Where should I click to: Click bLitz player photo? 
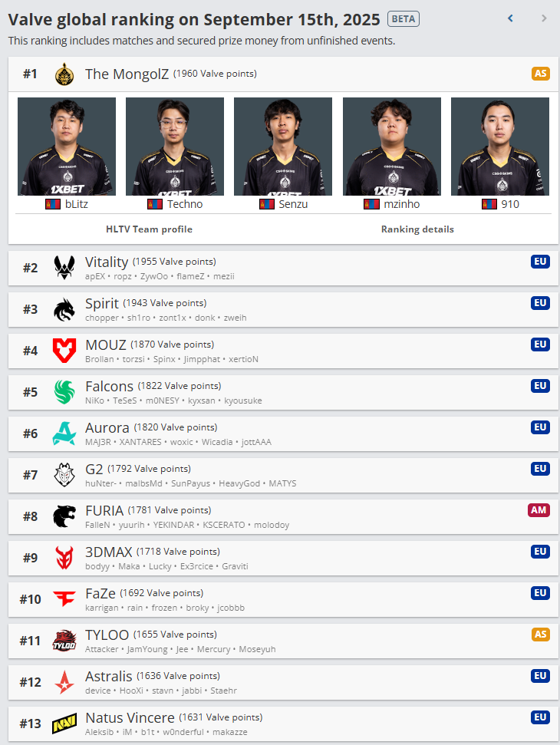point(67,147)
